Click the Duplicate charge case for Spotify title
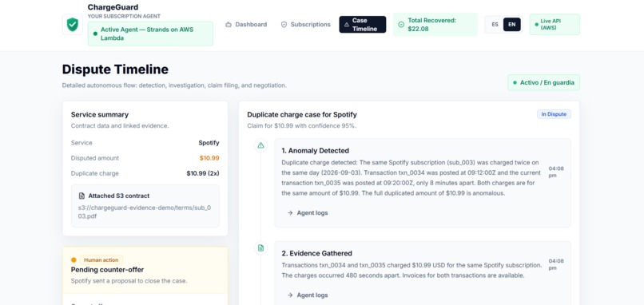Image resolution: width=644 pixels, height=305 pixels. (302, 114)
